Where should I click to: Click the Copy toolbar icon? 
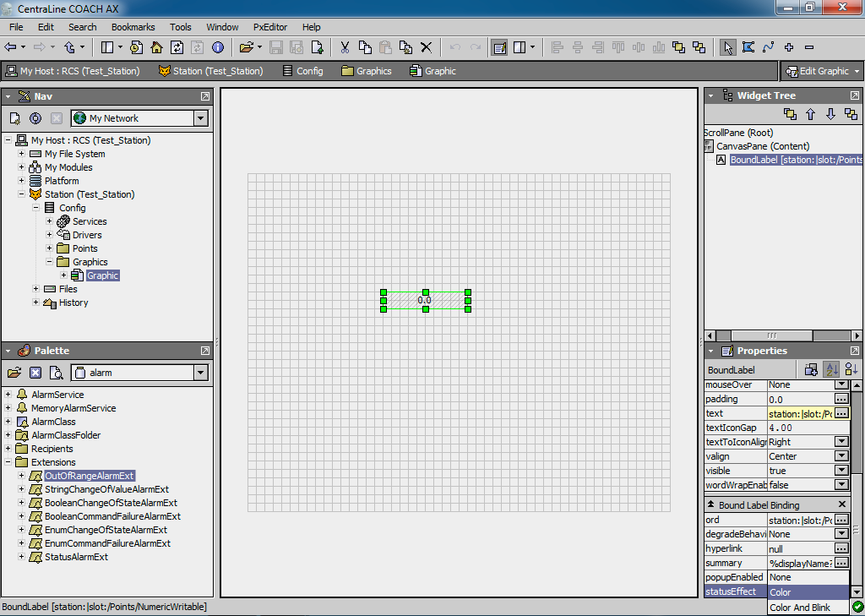[x=365, y=48]
